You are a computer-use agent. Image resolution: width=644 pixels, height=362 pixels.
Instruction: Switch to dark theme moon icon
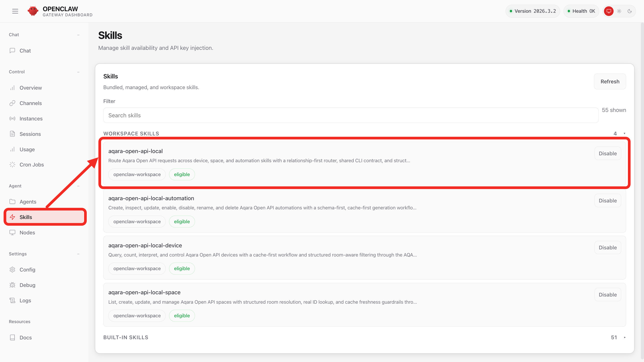[x=629, y=11]
